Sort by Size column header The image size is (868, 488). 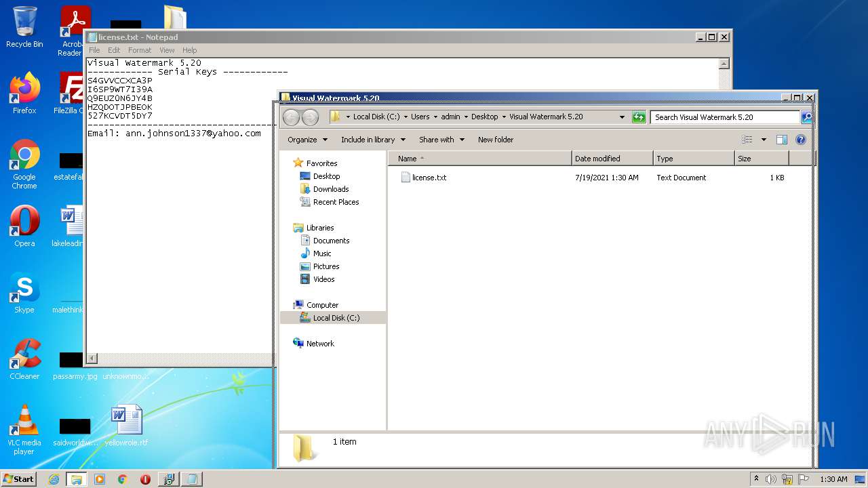tap(762, 159)
